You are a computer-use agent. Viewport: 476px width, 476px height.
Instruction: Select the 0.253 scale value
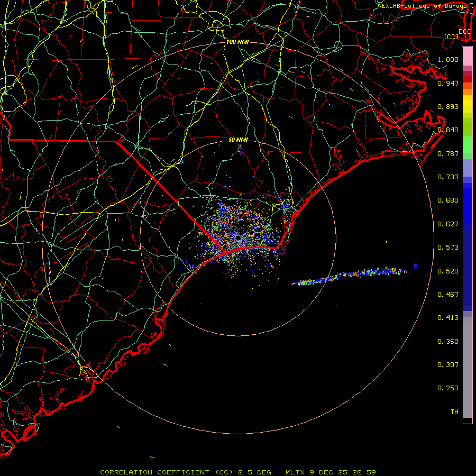pyautogui.click(x=448, y=388)
